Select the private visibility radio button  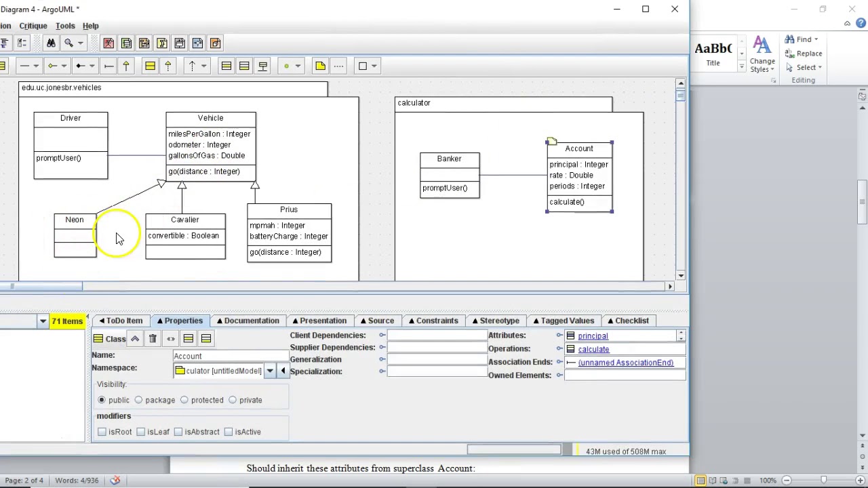tap(233, 400)
